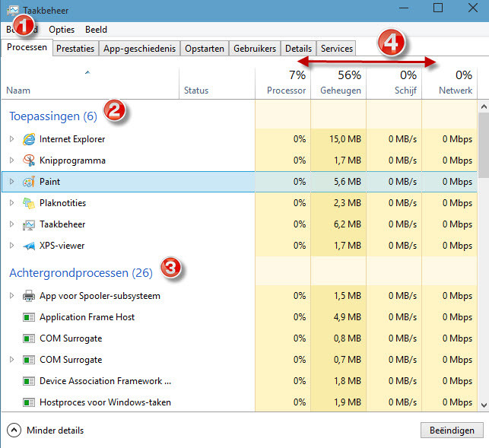
Task: Click the Hostproces voor Windows-taken icon
Action: pyautogui.click(x=29, y=402)
